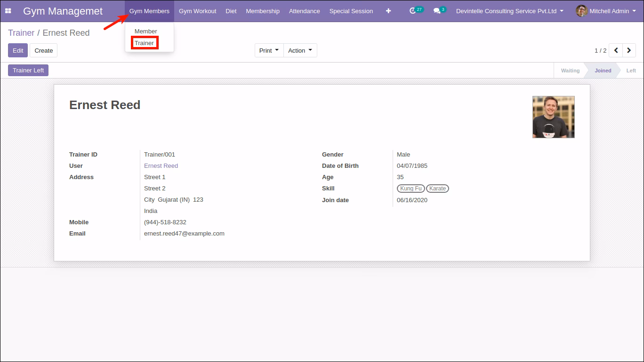Open Ernest Reed user link
Screen dimensions: 644x362
click(161, 166)
